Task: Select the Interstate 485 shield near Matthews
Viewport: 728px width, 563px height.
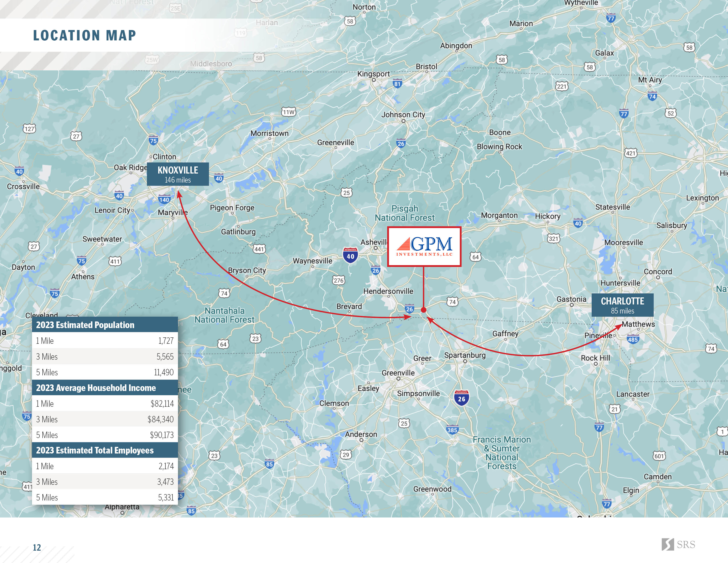Action: pos(632,340)
